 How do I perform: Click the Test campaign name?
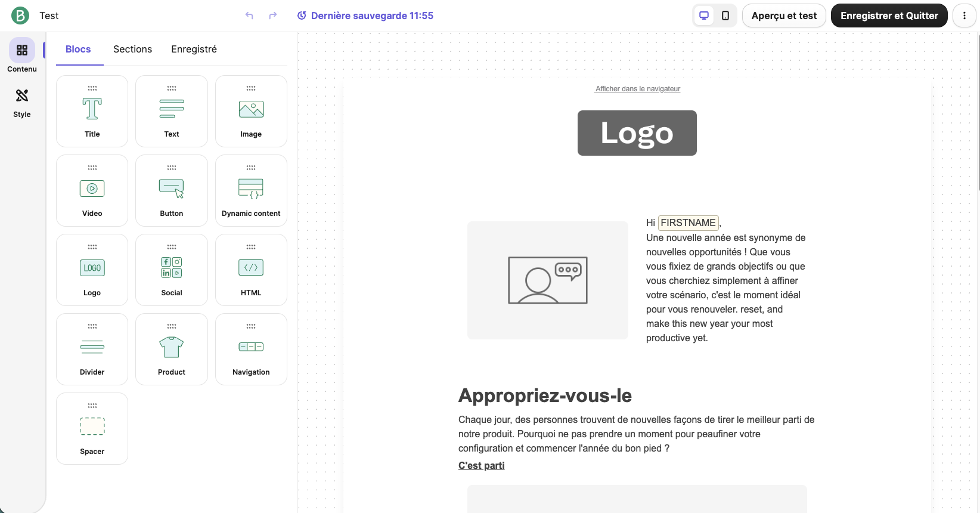[49, 16]
